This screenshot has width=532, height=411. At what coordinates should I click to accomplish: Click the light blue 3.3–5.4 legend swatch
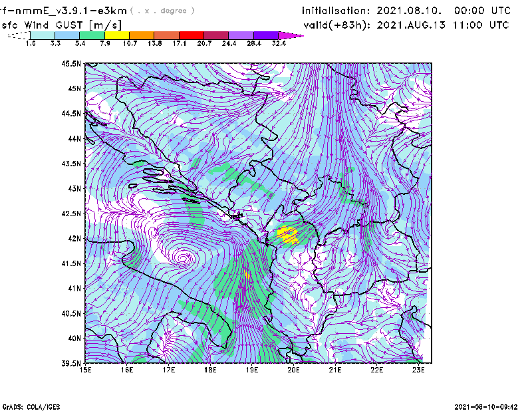[67, 35]
